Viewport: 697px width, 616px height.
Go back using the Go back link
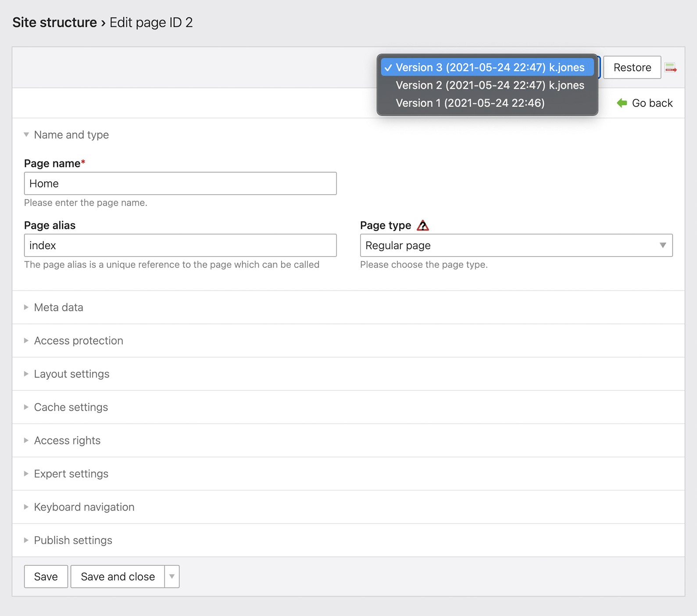coord(645,103)
